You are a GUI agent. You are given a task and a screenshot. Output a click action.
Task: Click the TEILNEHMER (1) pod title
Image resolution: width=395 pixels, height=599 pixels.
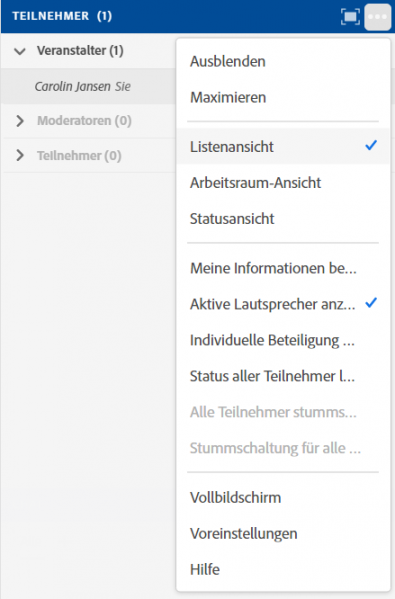click(62, 16)
